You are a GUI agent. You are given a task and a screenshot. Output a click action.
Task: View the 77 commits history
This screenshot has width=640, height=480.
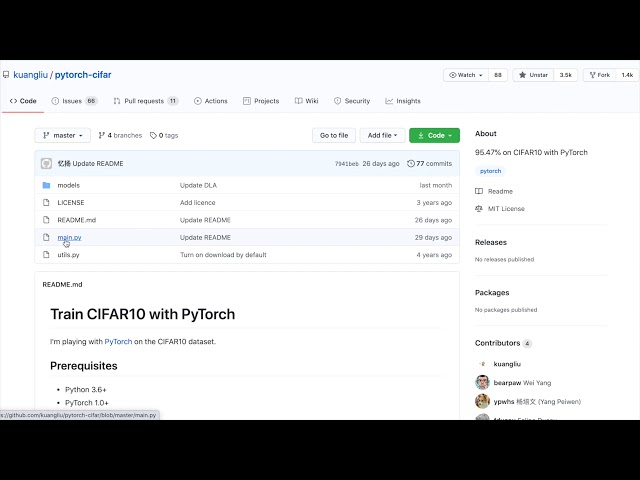(430, 164)
